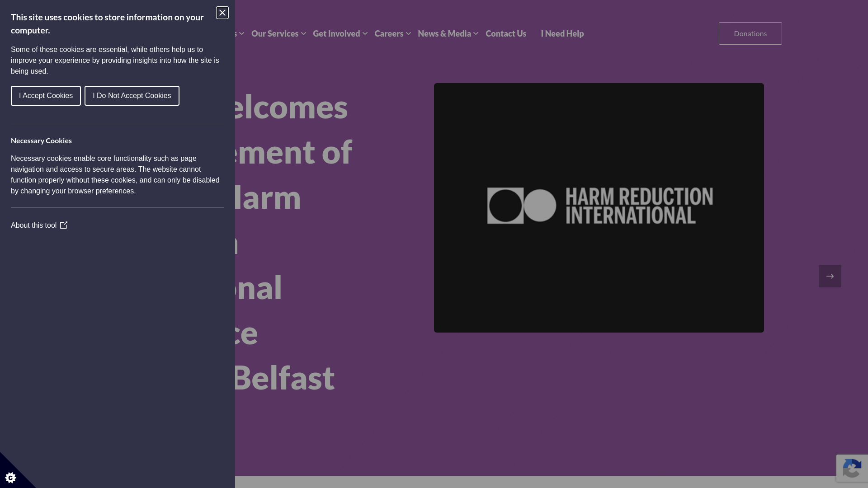868x488 pixels.
Task: Open the Careers menu
Action: 389,33
